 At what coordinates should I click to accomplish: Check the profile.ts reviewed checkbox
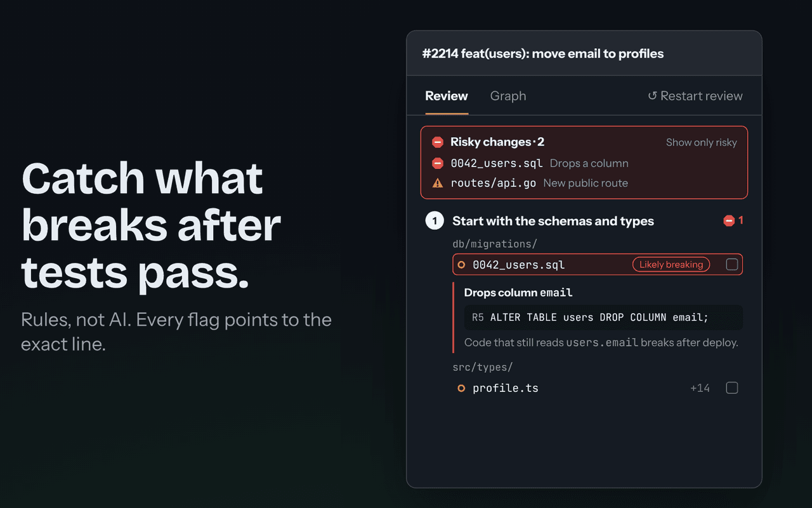pyautogui.click(x=732, y=388)
